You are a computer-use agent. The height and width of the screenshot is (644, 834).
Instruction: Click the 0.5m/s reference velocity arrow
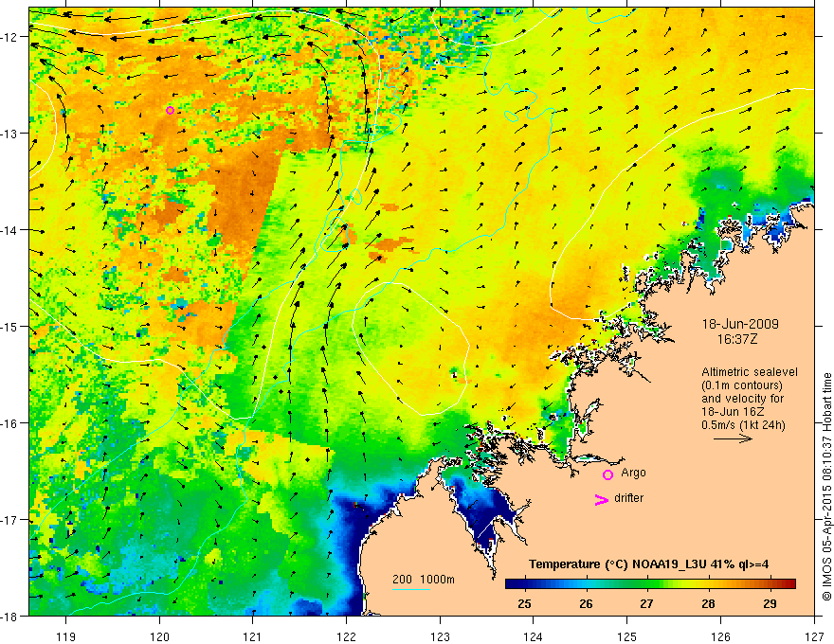[733, 438]
